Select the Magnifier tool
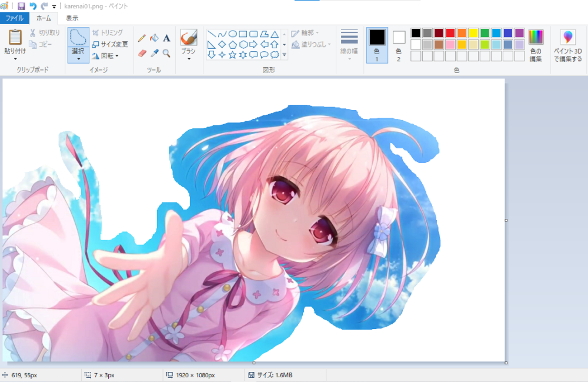588x382 pixels. (x=166, y=54)
